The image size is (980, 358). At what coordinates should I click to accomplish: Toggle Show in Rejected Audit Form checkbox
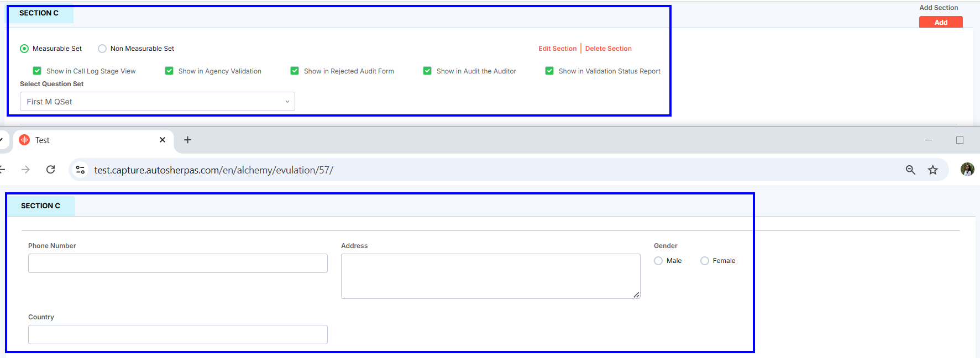(x=295, y=71)
